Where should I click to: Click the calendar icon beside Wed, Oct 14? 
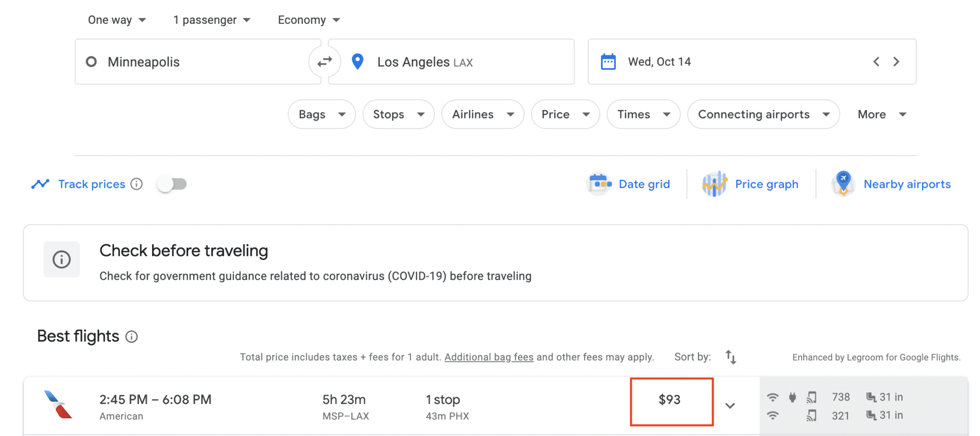click(608, 61)
